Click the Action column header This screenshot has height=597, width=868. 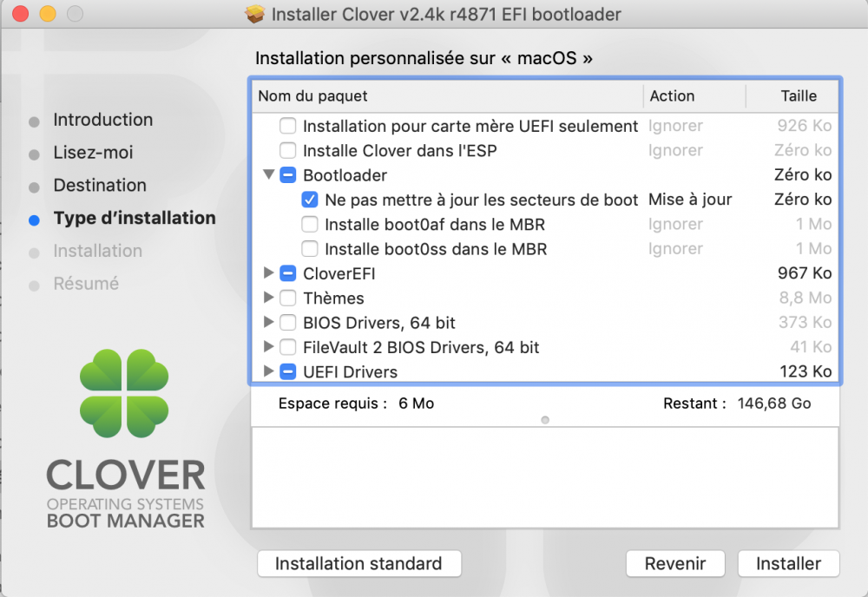click(x=694, y=96)
